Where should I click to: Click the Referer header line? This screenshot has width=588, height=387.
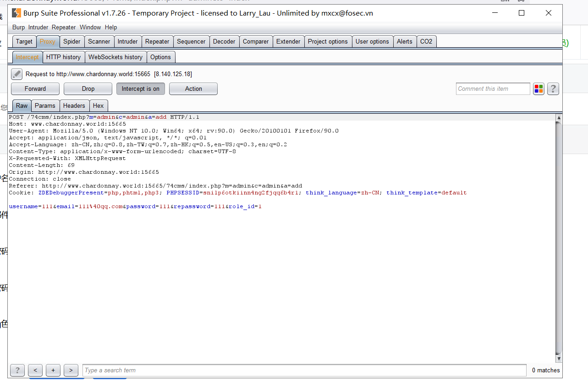[155, 186]
